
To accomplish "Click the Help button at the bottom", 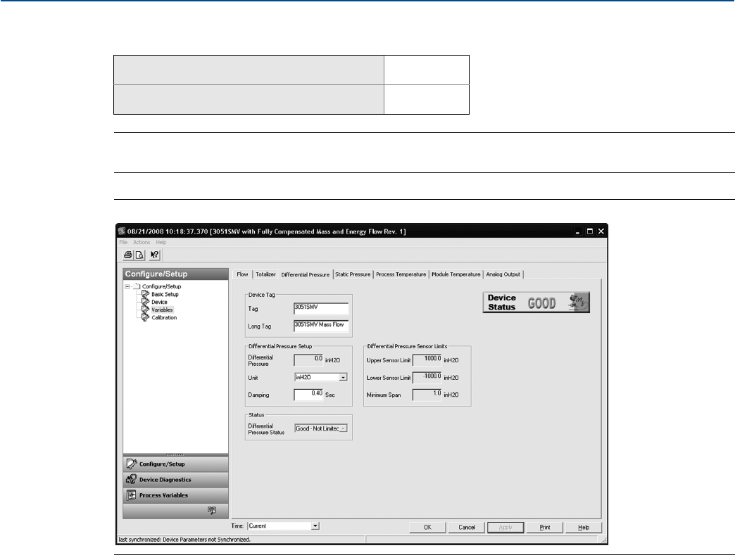I will (x=584, y=527).
